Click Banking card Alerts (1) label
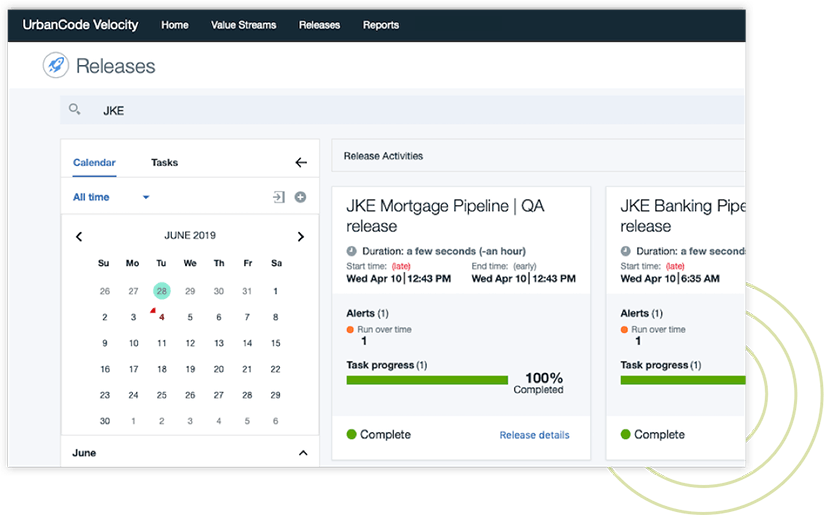The width and height of the screenshot is (824, 515). click(x=641, y=313)
